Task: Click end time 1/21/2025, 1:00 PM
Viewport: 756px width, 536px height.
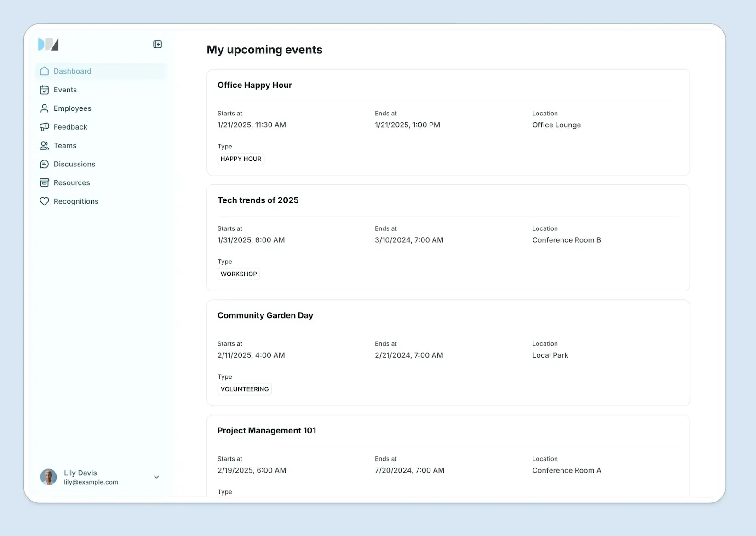Action: 407,125
